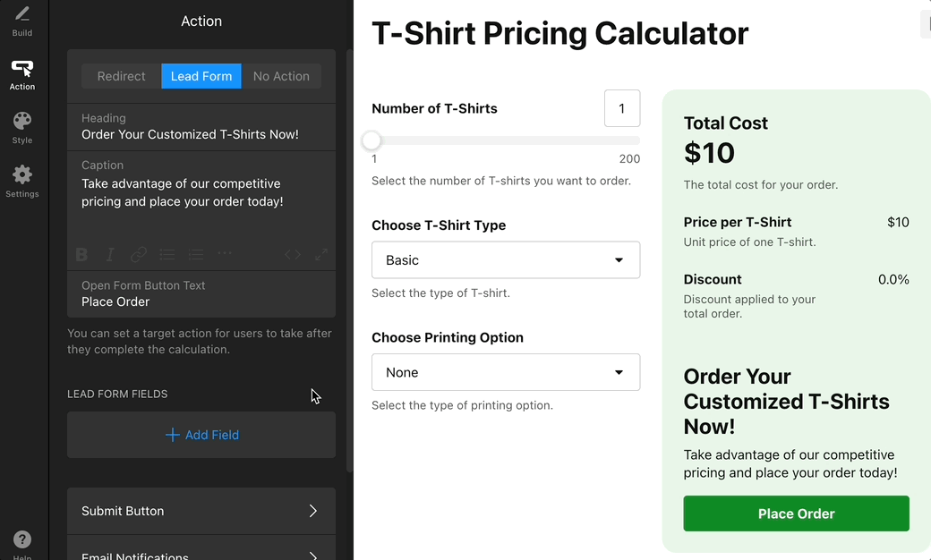Open the Choose T-Shirt Type dropdown

click(x=506, y=260)
